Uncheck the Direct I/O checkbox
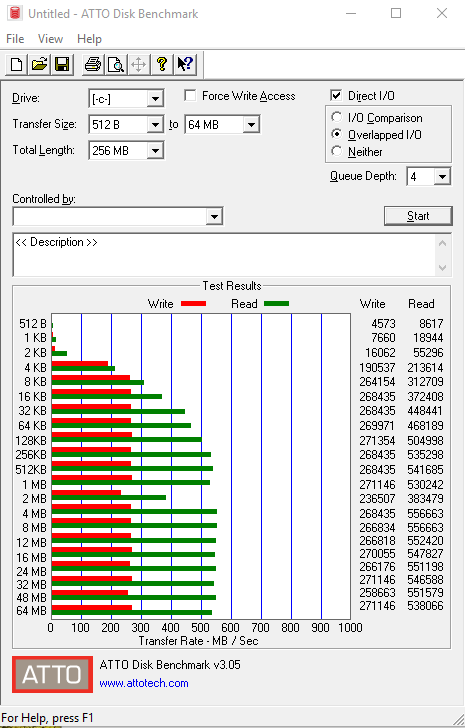 point(336,96)
